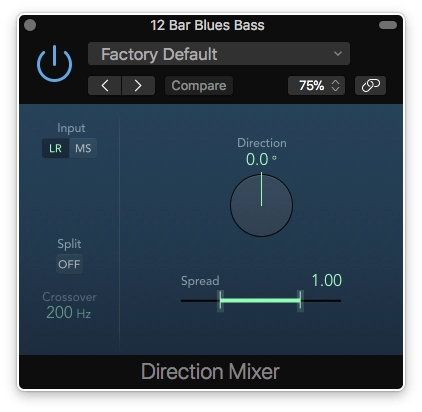This screenshot has width=422, height=412.
Task: Click the pill-shaped button at top right
Action: (388, 25)
